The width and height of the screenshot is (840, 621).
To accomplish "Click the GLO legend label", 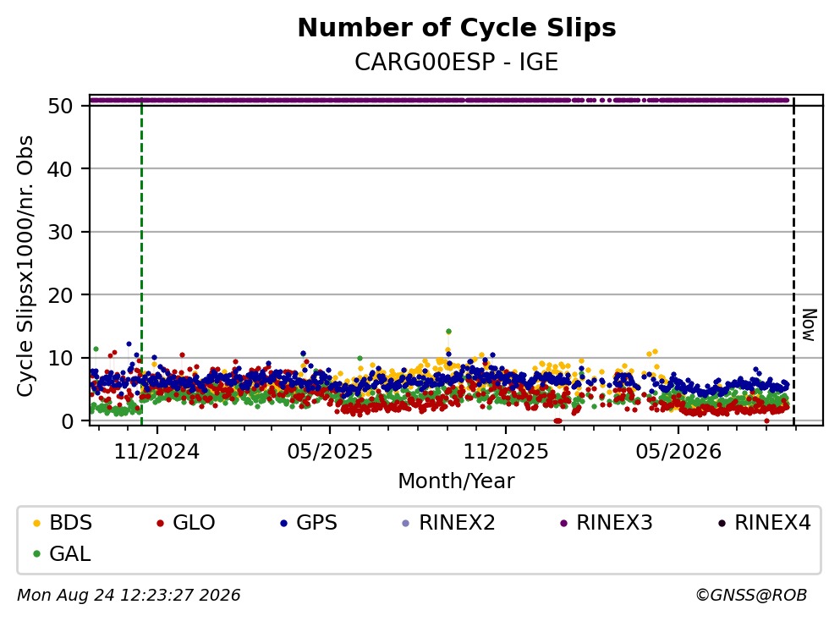I will [194, 523].
